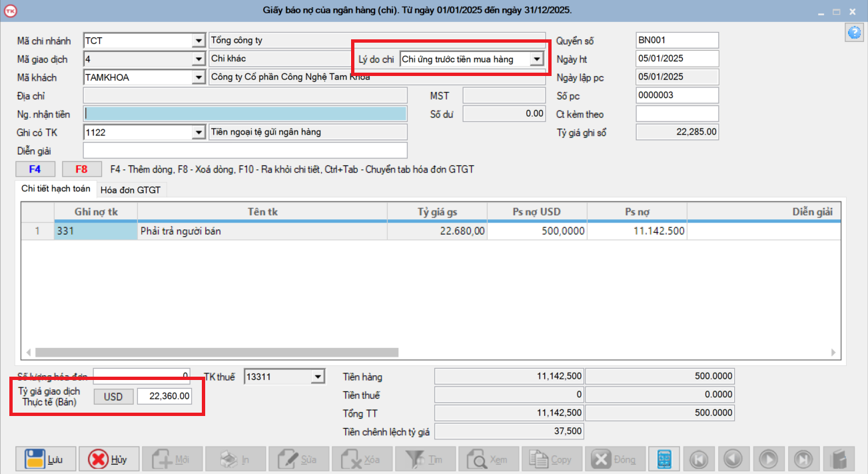
Task: Click the F4 add row button
Action: pos(35,169)
